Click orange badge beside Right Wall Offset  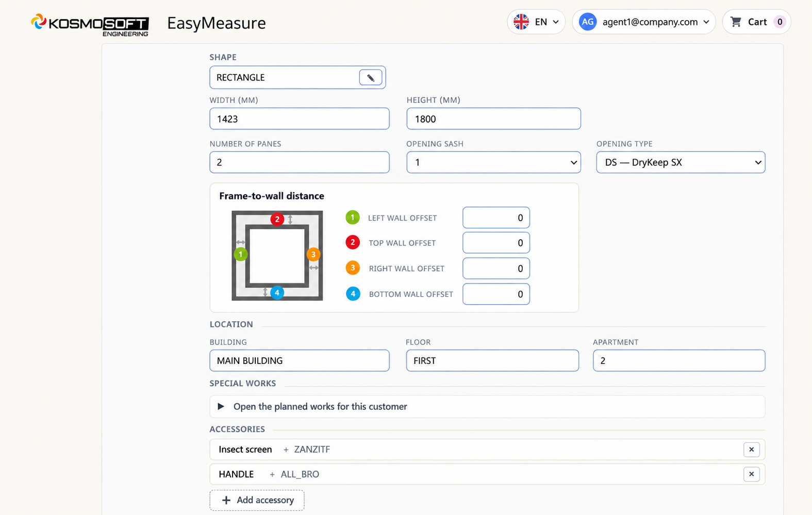point(353,268)
